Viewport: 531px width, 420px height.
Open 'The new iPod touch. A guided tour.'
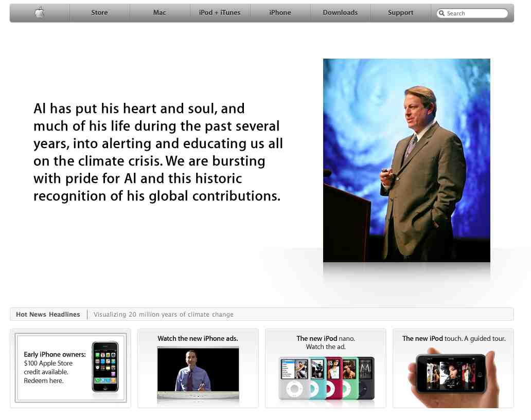coord(454,338)
